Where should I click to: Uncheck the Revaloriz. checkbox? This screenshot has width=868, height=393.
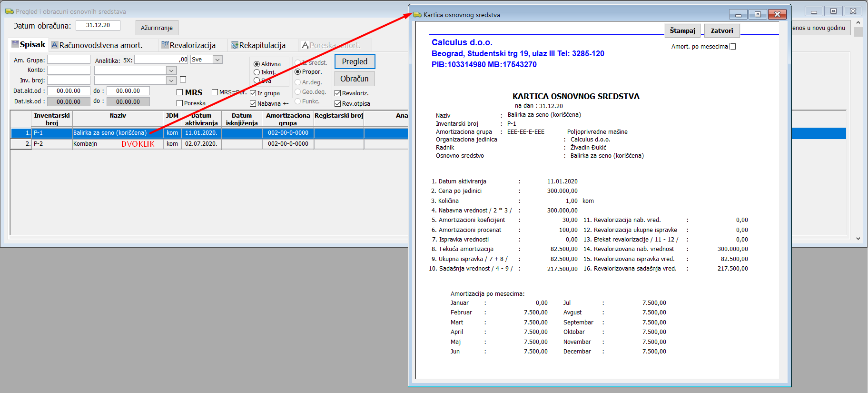[338, 93]
